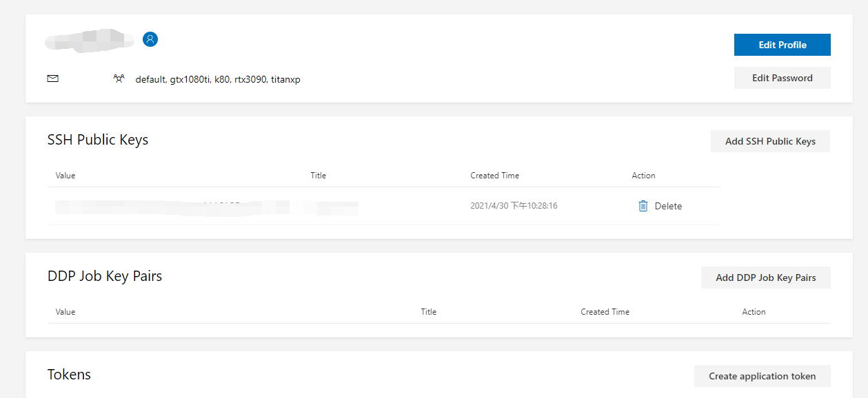Image resolution: width=868 pixels, height=398 pixels.
Task: Click the DDP Value column header
Action: [65, 312]
